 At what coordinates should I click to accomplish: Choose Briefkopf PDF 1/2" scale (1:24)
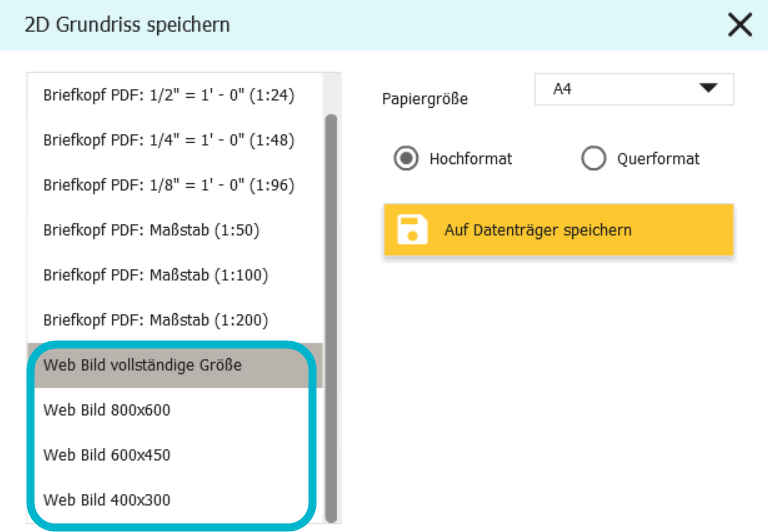175,95
